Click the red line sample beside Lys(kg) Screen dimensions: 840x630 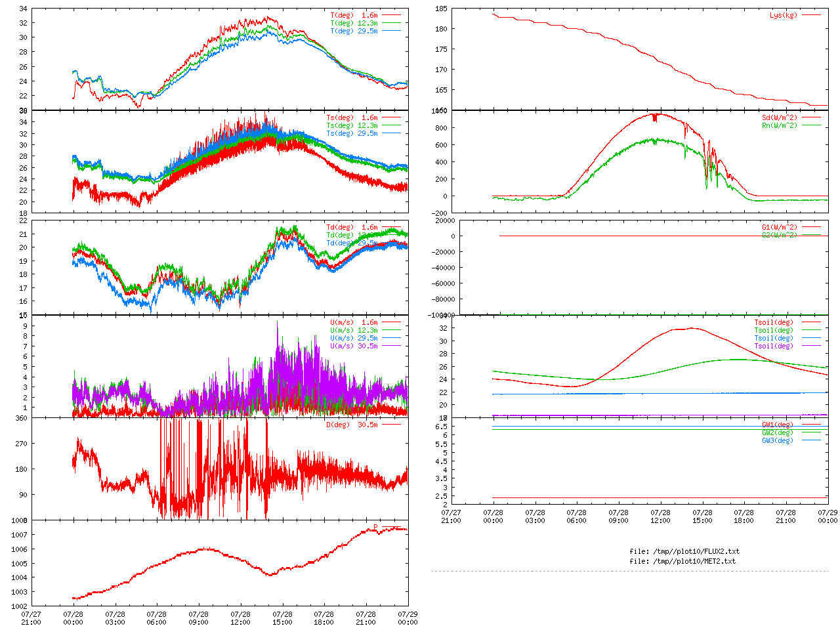coord(811,15)
